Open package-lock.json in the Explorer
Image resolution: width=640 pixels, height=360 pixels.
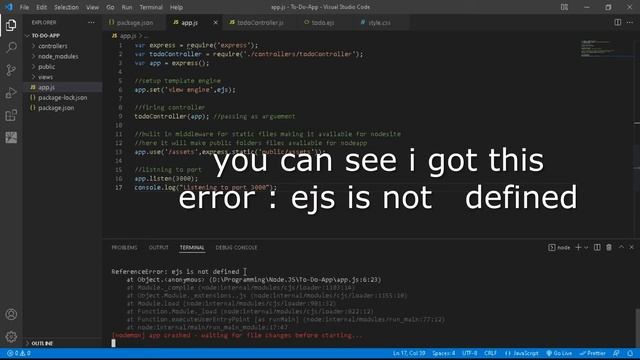coord(62,98)
